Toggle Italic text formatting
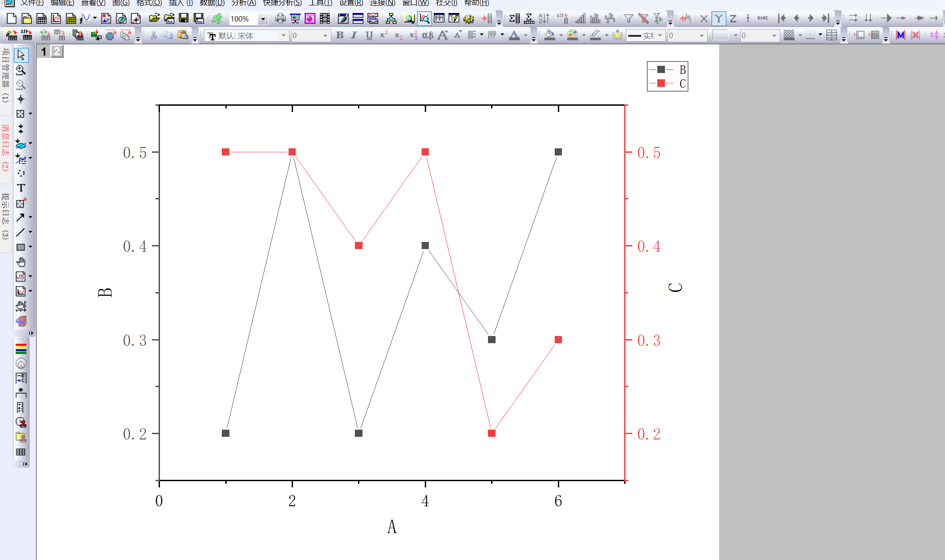The width and height of the screenshot is (945, 560). coord(354,35)
